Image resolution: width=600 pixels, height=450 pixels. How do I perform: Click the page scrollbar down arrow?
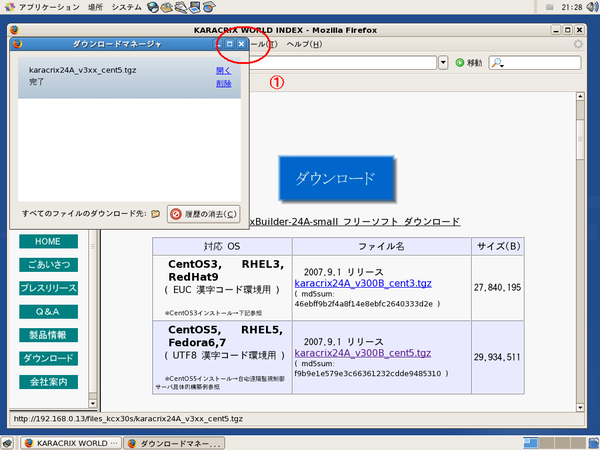point(580,408)
